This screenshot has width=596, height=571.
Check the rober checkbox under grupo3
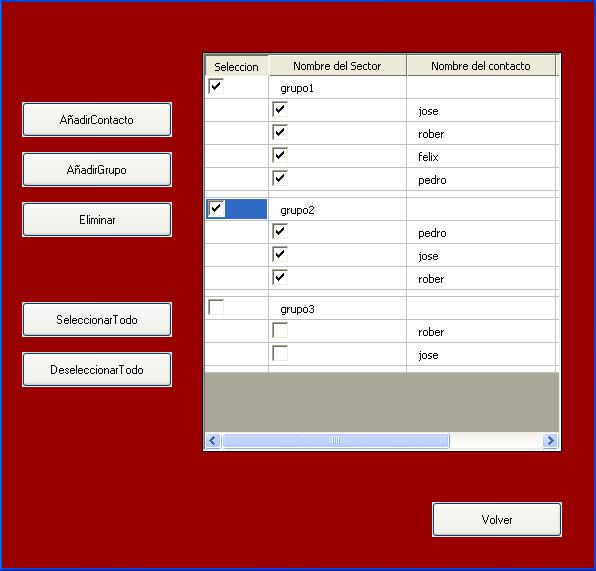(280, 330)
